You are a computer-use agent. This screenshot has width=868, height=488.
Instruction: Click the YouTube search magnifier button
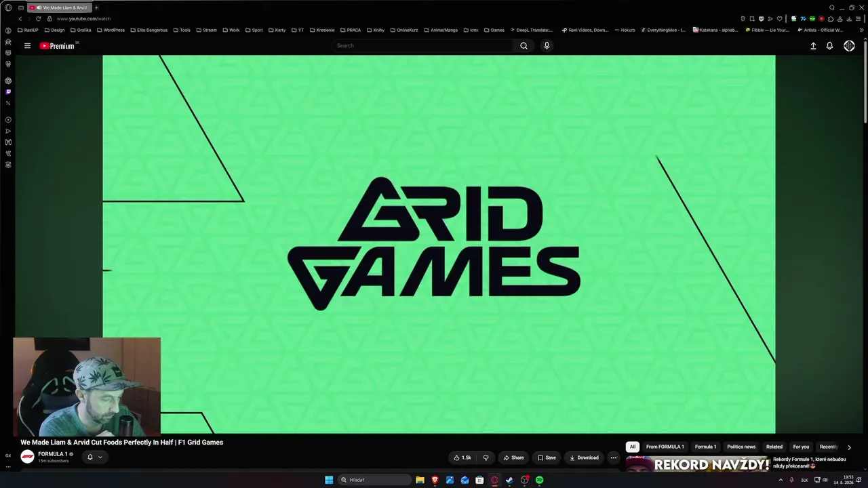coord(524,46)
